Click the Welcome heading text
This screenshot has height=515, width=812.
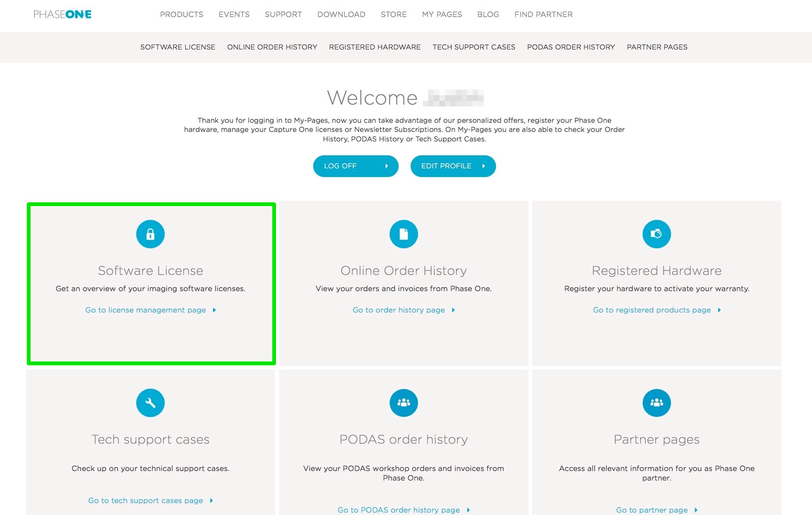(372, 98)
